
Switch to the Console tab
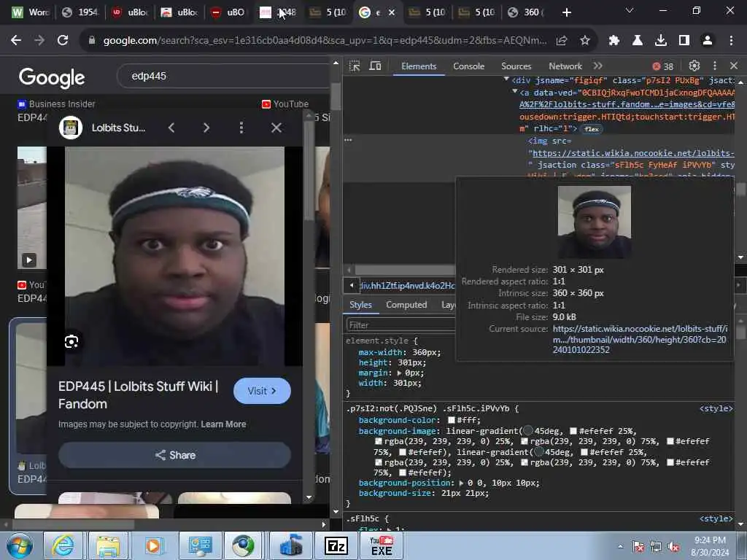[468, 66]
